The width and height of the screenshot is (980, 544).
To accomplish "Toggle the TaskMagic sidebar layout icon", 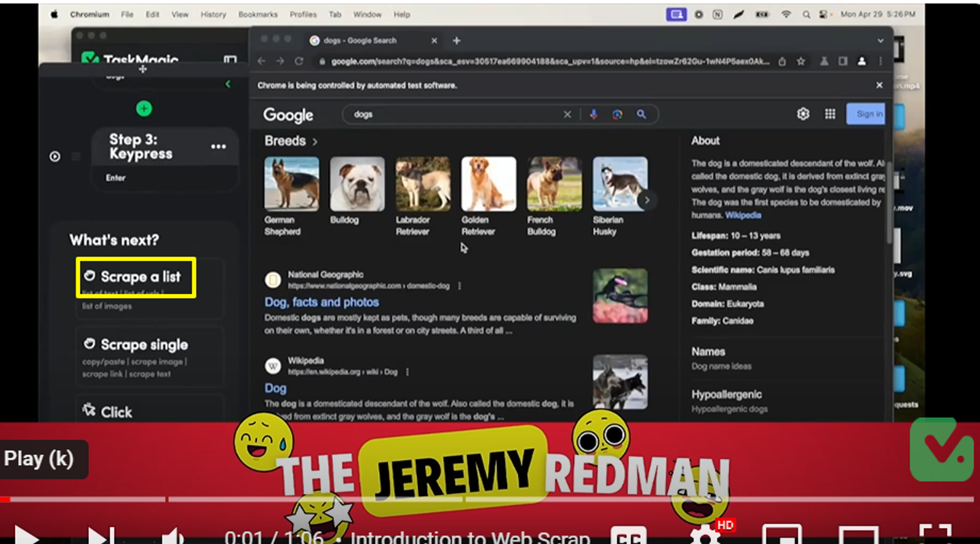I will click(x=230, y=59).
